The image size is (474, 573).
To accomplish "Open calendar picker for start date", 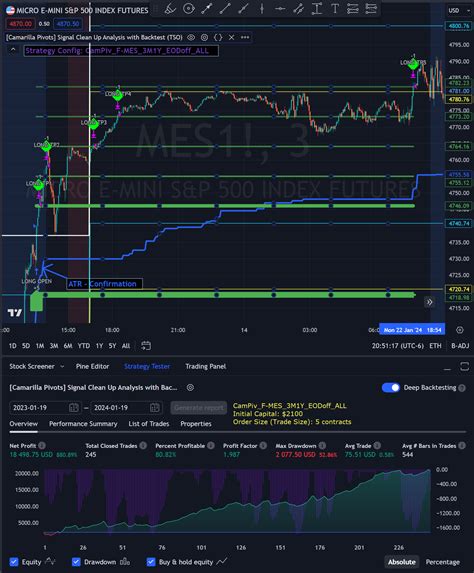I will coord(73,407).
